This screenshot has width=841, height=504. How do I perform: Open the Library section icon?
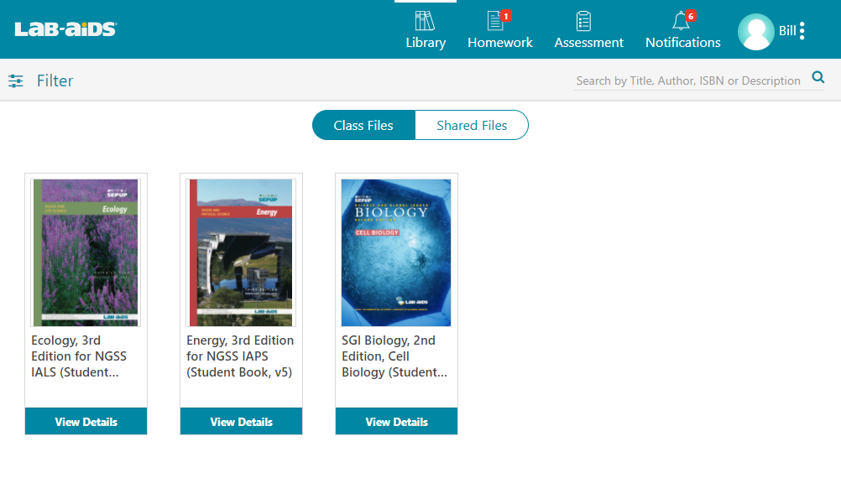[425, 23]
